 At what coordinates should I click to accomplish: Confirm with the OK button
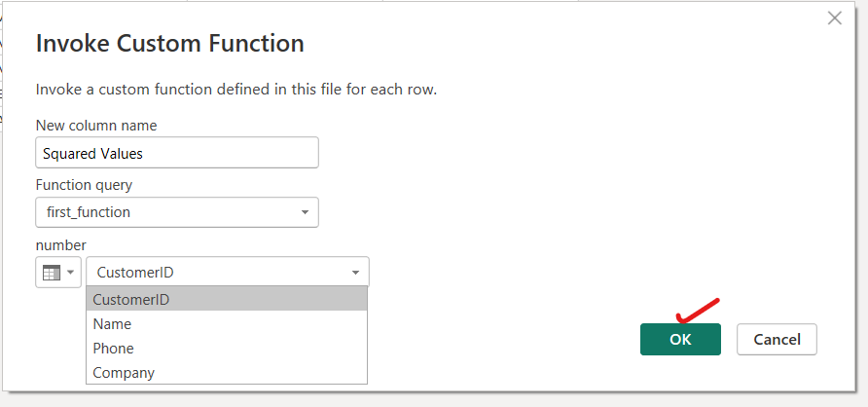680,340
